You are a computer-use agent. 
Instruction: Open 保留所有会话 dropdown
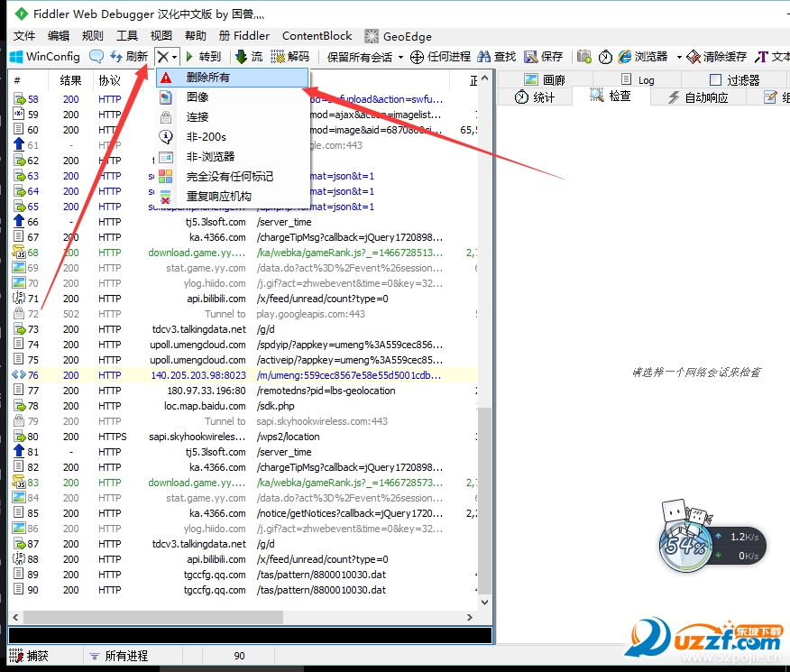pyautogui.click(x=365, y=57)
